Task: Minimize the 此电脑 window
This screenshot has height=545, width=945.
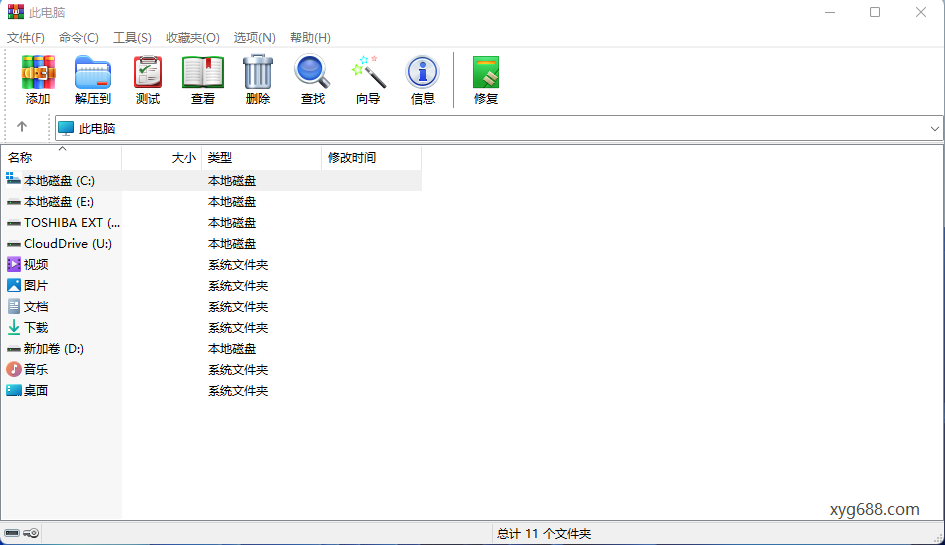Action: coord(830,12)
